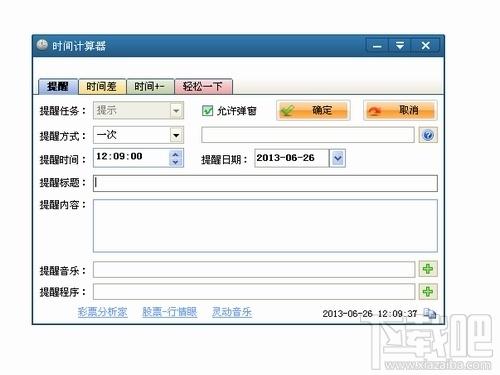Click the copy icon beside the current time
Screen dimensions: 500x375
[430, 313]
